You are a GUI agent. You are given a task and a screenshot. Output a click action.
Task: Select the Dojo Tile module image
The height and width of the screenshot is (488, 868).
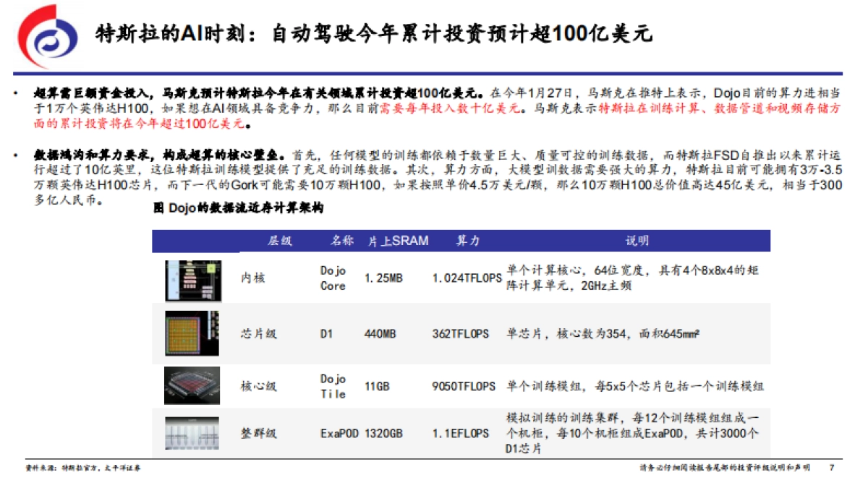click(192, 385)
